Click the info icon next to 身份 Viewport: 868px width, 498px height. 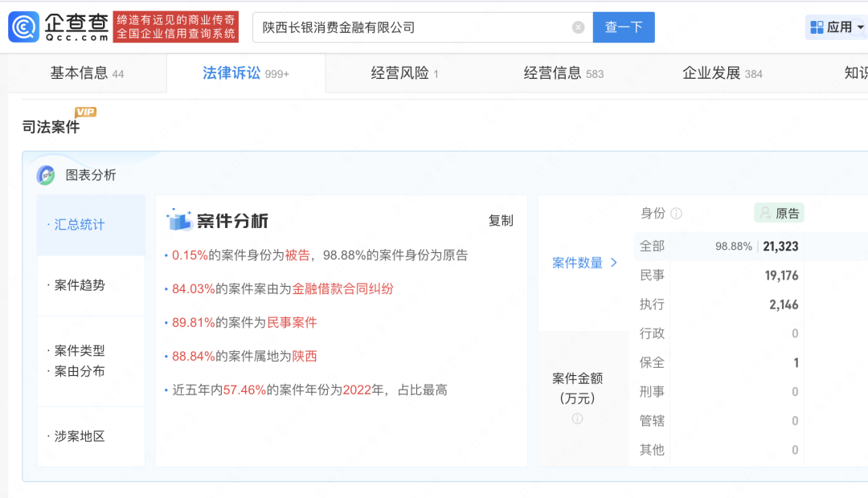click(675, 213)
